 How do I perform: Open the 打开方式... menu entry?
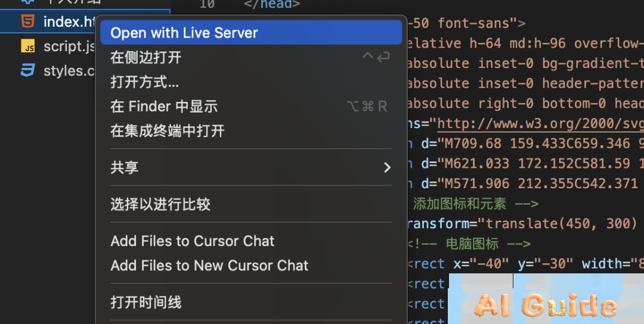(x=251, y=82)
